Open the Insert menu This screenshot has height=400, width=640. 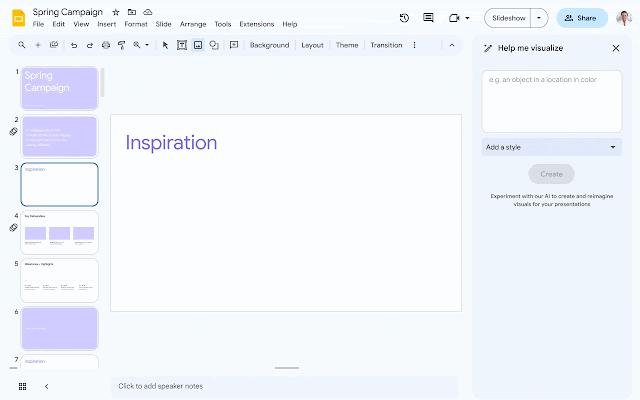(107, 24)
